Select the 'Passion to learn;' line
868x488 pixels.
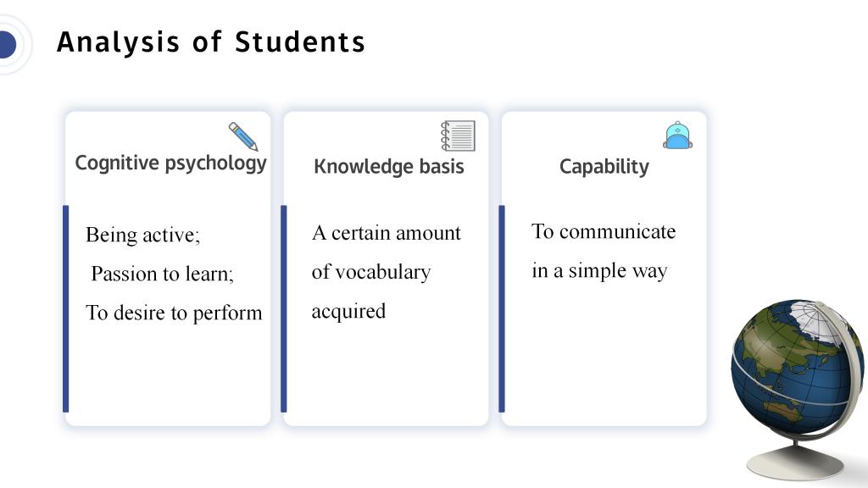pos(162,274)
